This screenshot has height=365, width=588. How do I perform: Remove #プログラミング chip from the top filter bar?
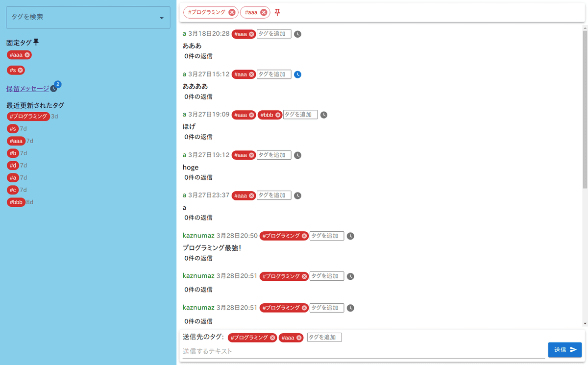pos(232,12)
